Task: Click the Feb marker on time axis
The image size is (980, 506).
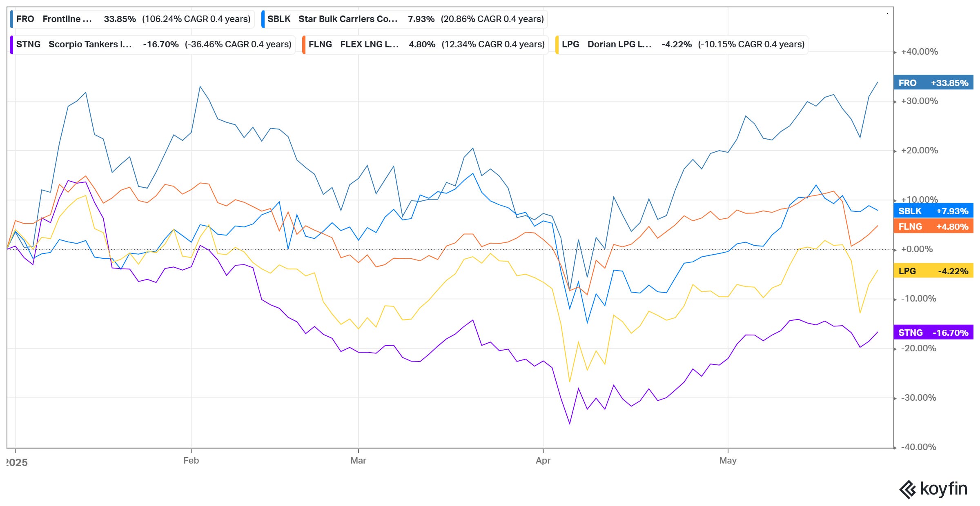Action: (x=191, y=461)
